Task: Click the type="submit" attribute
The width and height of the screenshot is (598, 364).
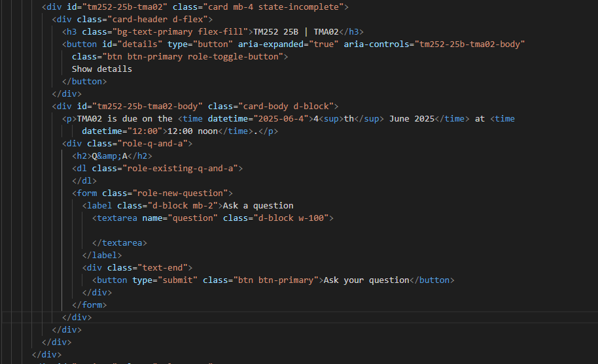Action: point(165,280)
